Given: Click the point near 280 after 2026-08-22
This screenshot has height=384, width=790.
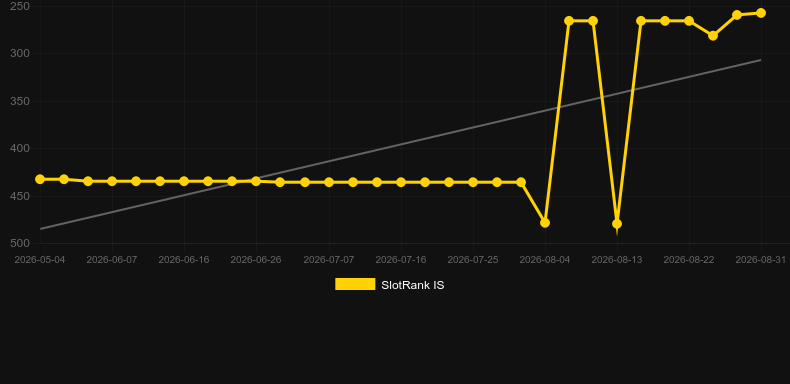Looking at the screenshot, I should (713, 36).
